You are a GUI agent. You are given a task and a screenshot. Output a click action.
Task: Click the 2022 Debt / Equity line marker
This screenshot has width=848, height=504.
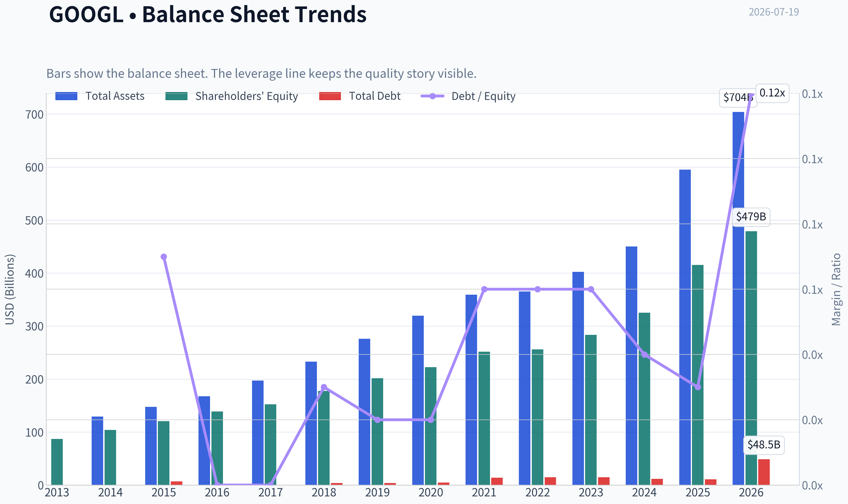[x=538, y=289]
